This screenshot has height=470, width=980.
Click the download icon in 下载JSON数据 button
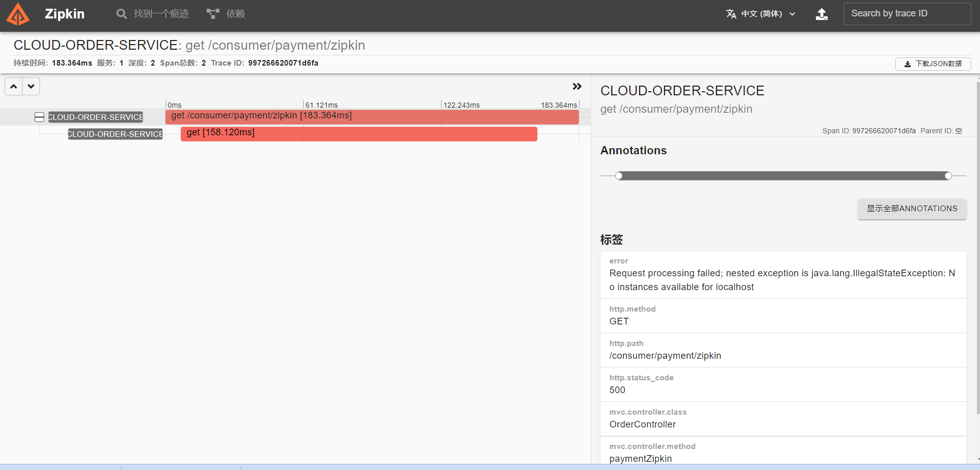(908, 64)
